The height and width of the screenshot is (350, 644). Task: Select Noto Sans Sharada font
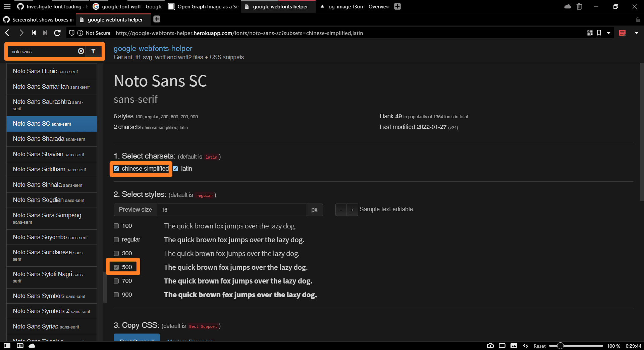pyautogui.click(x=52, y=139)
